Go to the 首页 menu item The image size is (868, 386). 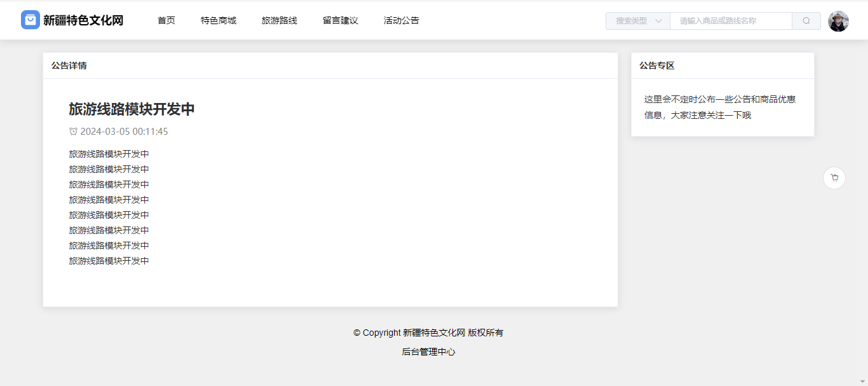click(x=166, y=20)
